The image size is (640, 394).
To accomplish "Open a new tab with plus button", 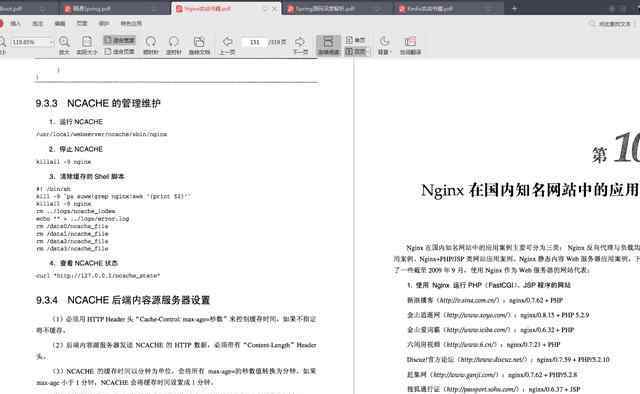I will tap(514, 8).
